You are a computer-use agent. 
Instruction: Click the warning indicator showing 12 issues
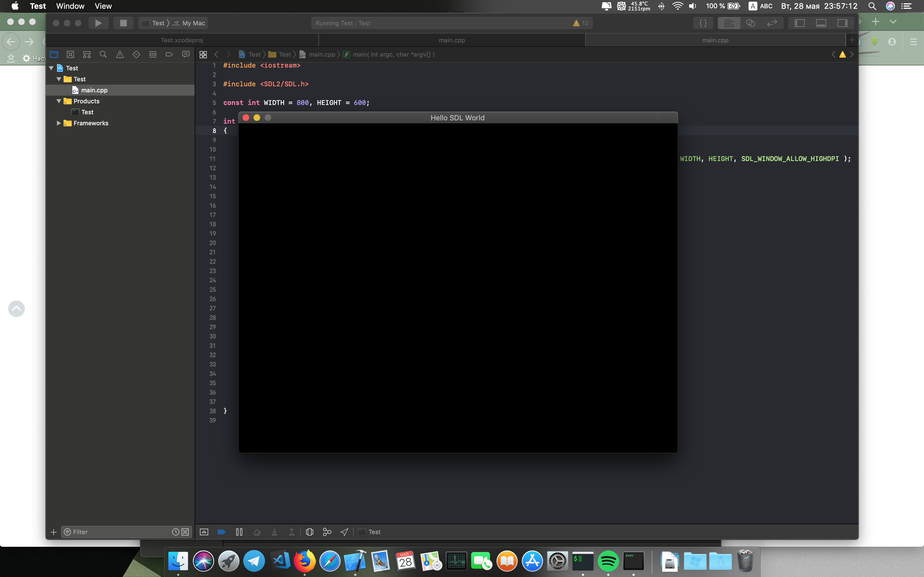pyautogui.click(x=579, y=23)
